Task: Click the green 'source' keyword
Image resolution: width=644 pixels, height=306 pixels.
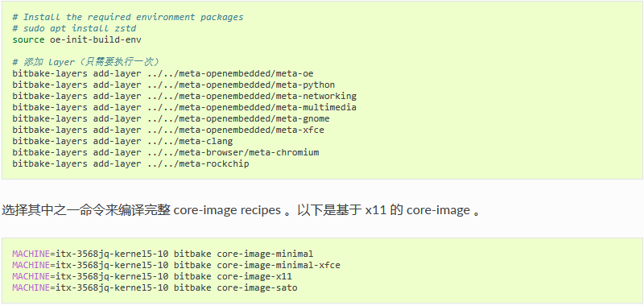Action: point(28,39)
